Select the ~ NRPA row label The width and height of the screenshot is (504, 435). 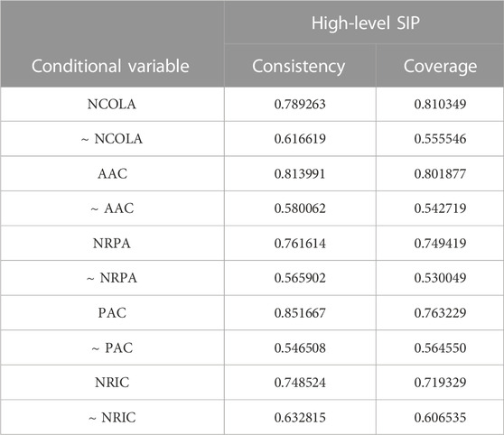tap(111, 278)
